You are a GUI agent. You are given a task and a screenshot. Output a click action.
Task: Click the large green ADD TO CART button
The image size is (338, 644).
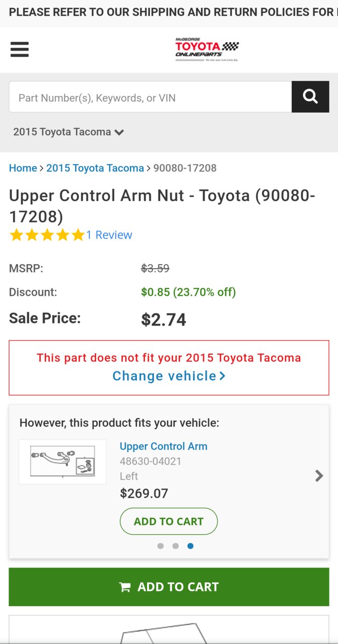[169, 587]
